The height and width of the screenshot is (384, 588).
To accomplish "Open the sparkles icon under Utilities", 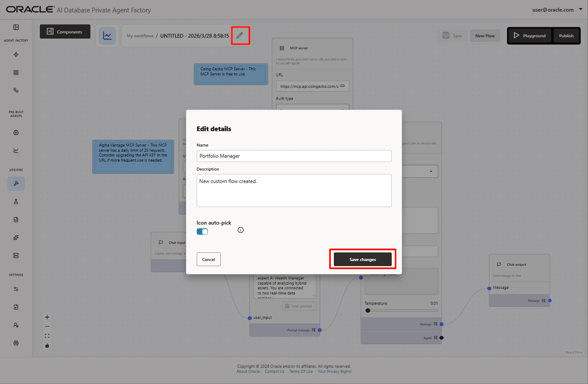I will (x=16, y=237).
